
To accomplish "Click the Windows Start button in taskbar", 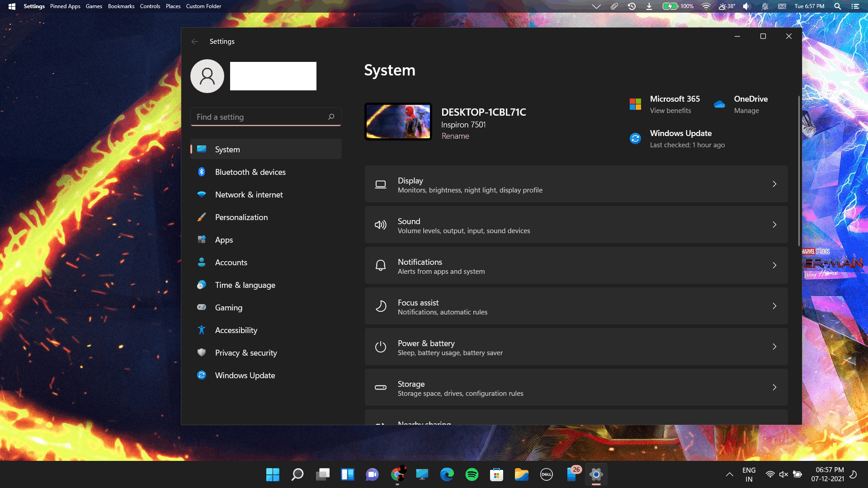I will click(273, 474).
